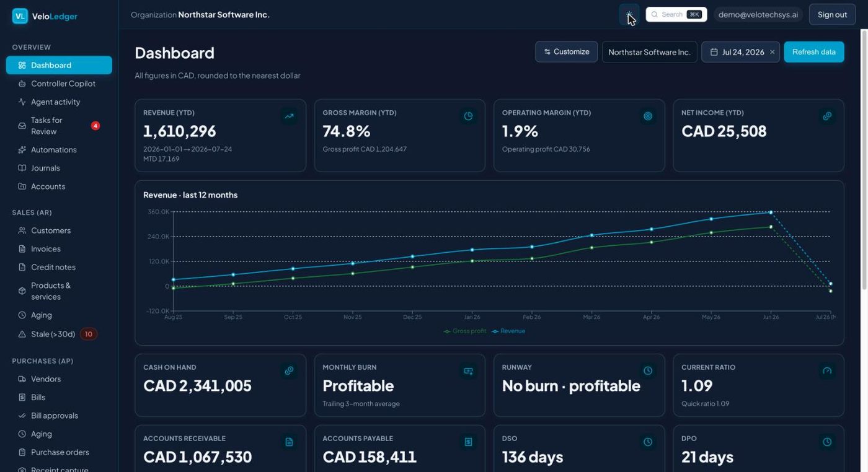Screen dimensions: 868x472
Task: Click the Runway clock icon
Action: [x=648, y=370]
